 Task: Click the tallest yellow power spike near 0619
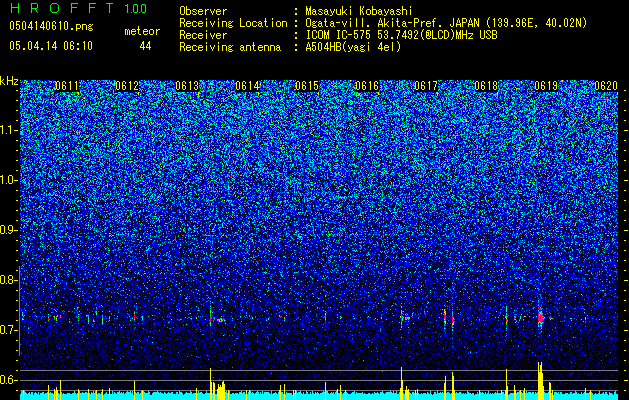(x=540, y=380)
